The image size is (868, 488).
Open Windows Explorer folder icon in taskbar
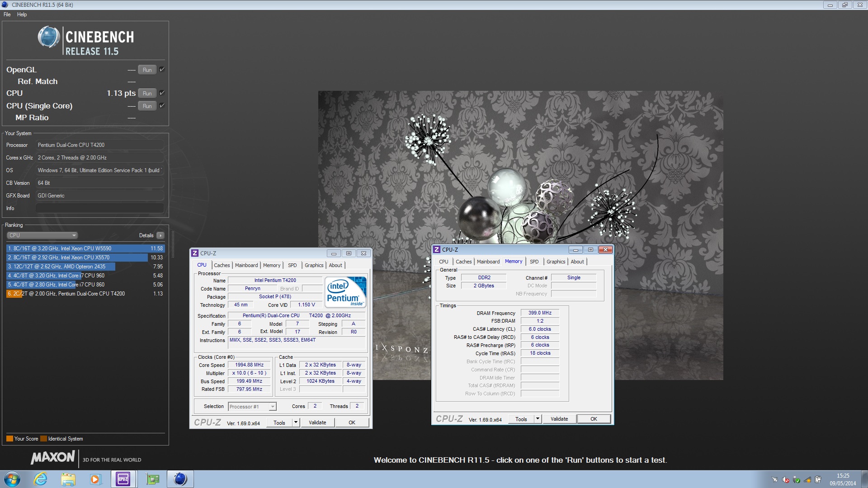click(x=68, y=479)
